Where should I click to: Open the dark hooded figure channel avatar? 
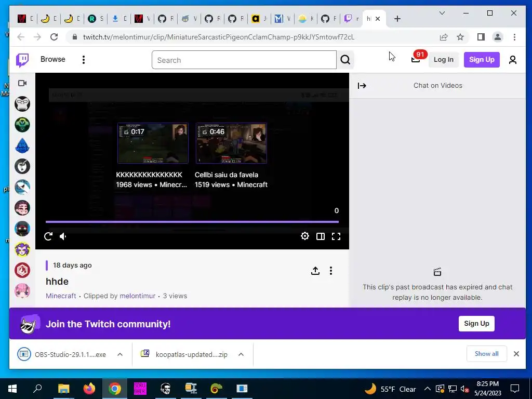coord(22,229)
